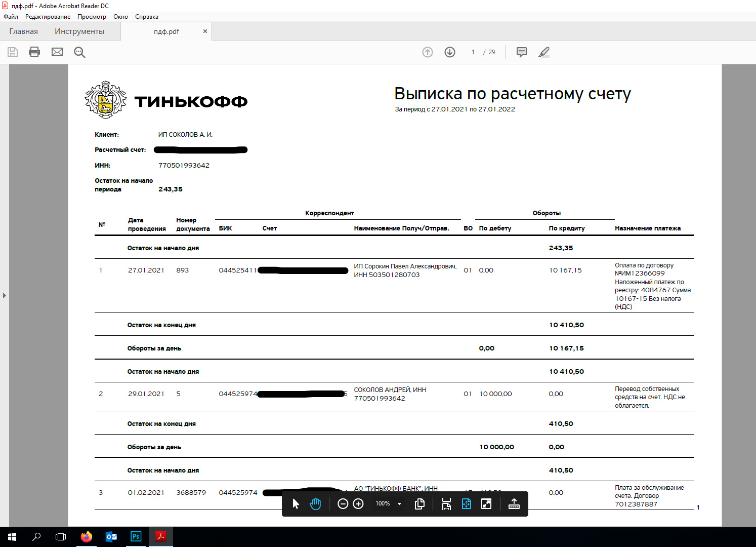Click the Тинькофф bank logo
The height and width of the screenshot is (547, 756).
tap(166, 100)
